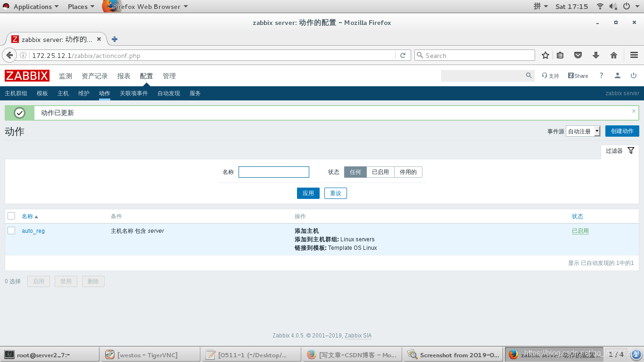Open the Firefox Web Browser app menu

[146, 7]
